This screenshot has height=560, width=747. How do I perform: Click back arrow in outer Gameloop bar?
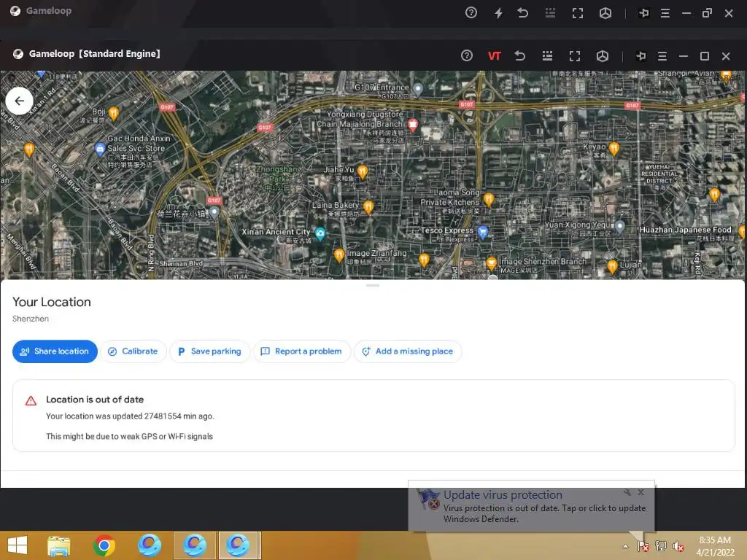522,13
